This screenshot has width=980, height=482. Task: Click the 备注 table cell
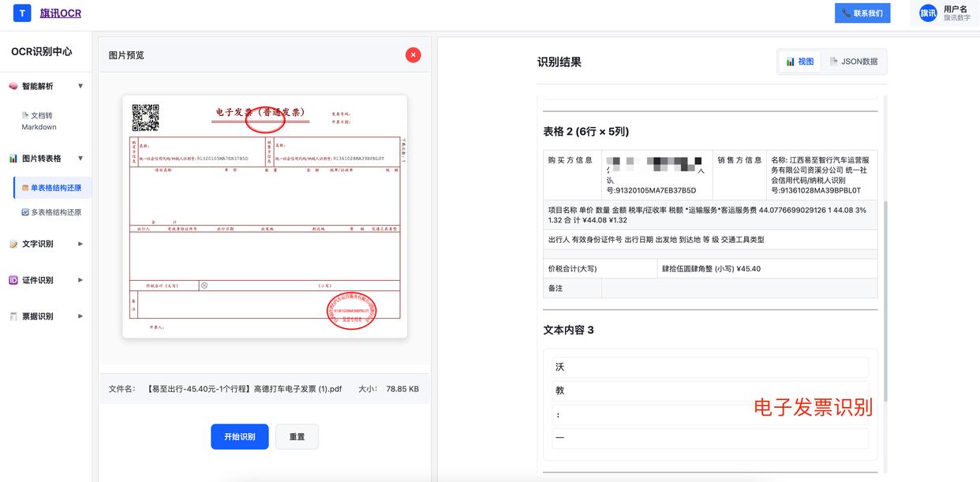pos(573,289)
